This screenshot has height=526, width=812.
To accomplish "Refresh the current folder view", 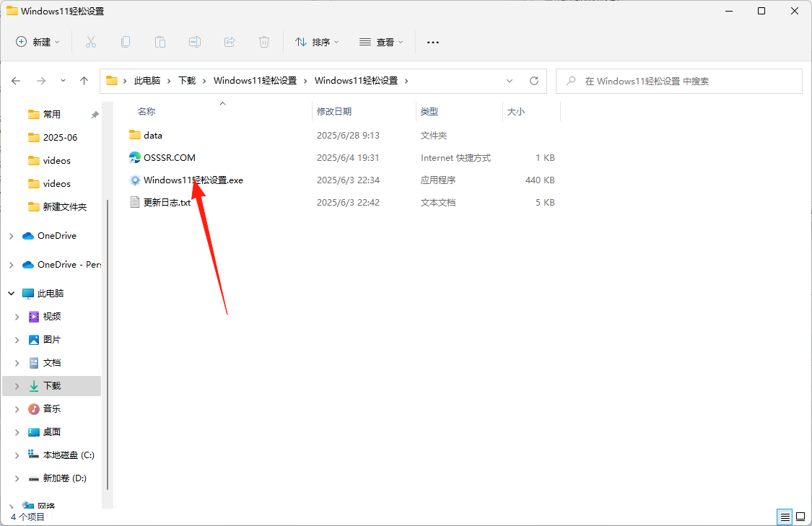I will pos(534,81).
